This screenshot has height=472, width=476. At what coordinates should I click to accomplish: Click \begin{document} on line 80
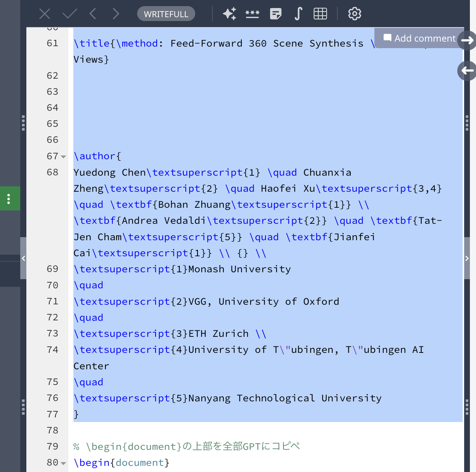(x=121, y=462)
